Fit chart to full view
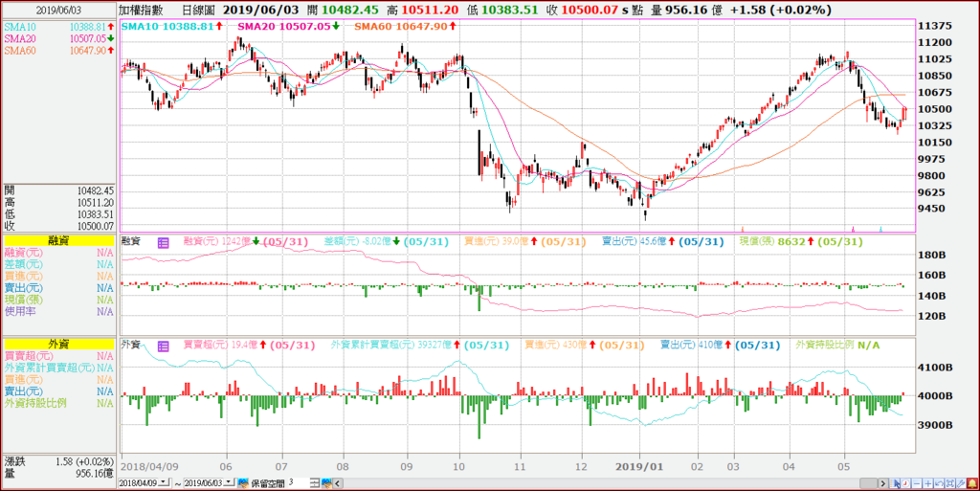 [x=950, y=483]
